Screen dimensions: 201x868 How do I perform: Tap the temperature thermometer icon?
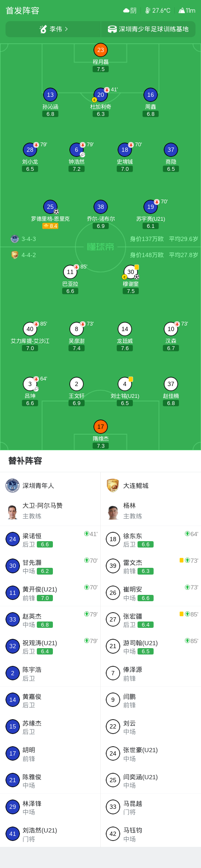pyautogui.click(x=148, y=11)
